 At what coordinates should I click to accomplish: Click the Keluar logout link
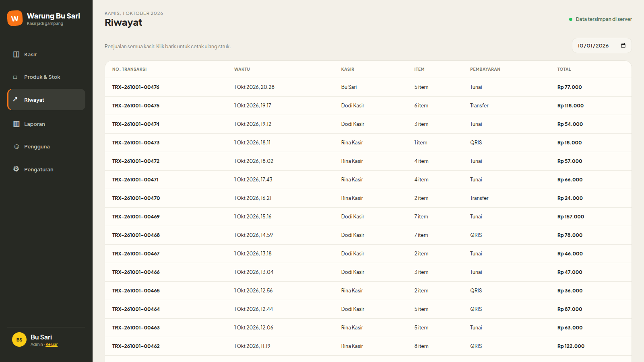click(52, 344)
